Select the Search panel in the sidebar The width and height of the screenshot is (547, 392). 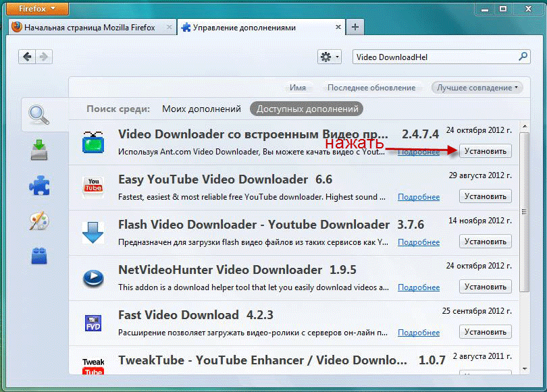point(39,115)
